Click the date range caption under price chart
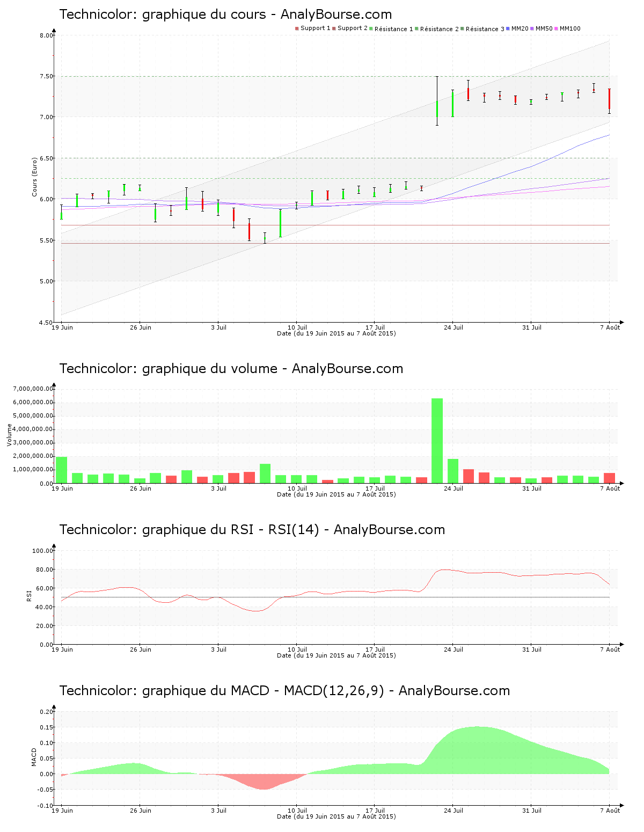 point(336,333)
